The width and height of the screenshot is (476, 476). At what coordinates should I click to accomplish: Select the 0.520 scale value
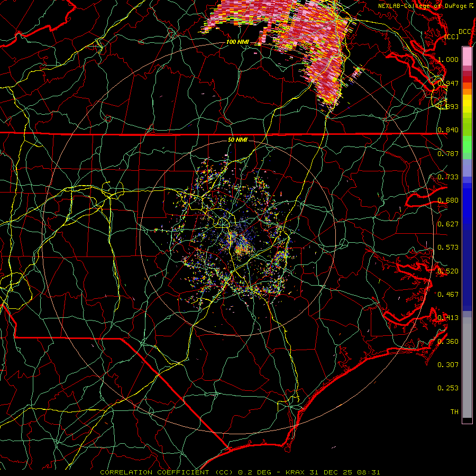[448, 271]
